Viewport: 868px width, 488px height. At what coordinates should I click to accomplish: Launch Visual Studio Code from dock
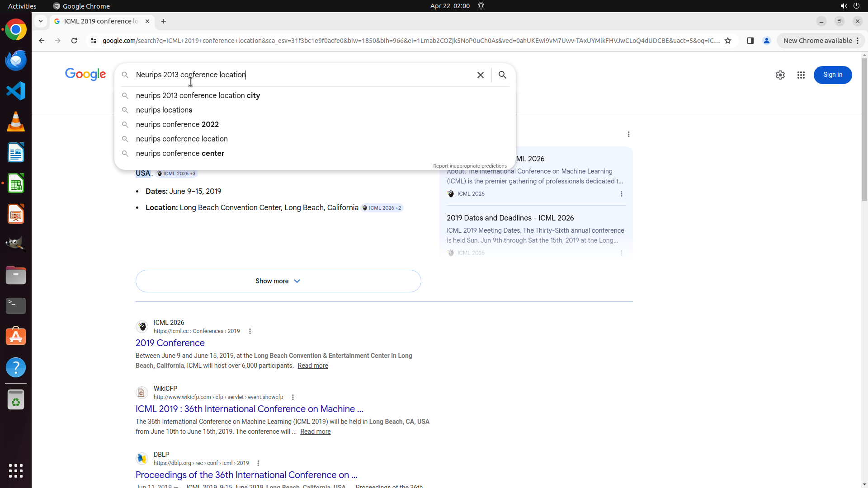16,91
